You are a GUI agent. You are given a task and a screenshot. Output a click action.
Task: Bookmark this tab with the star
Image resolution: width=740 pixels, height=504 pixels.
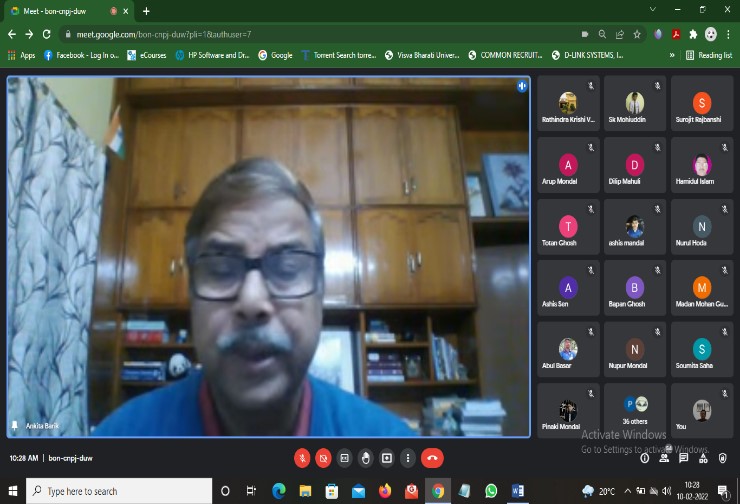pos(637,34)
